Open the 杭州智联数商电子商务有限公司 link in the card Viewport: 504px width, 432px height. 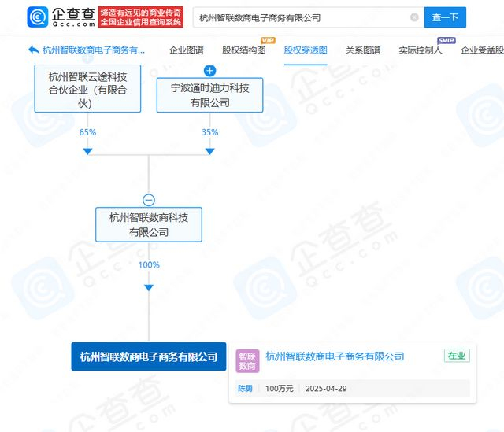(335, 356)
